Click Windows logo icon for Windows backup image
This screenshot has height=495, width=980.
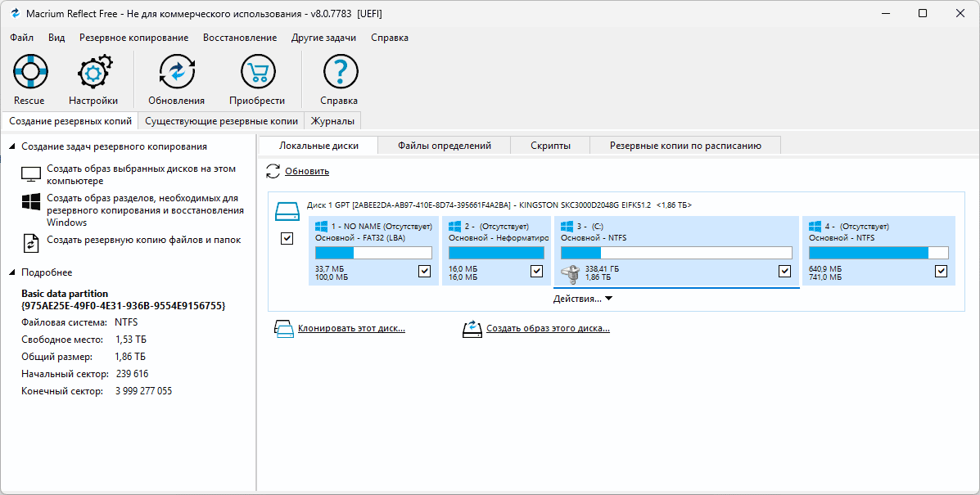pyautogui.click(x=31, y=202)
